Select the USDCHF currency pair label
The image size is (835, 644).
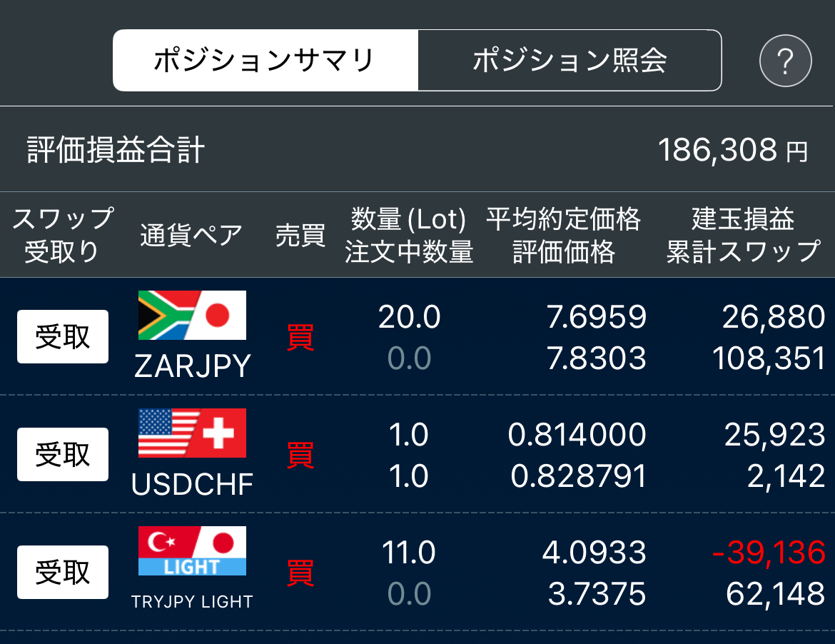192,484
